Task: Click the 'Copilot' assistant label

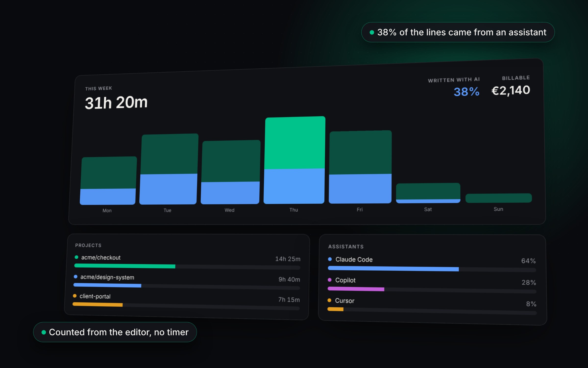Action: [x=345, y=280]
